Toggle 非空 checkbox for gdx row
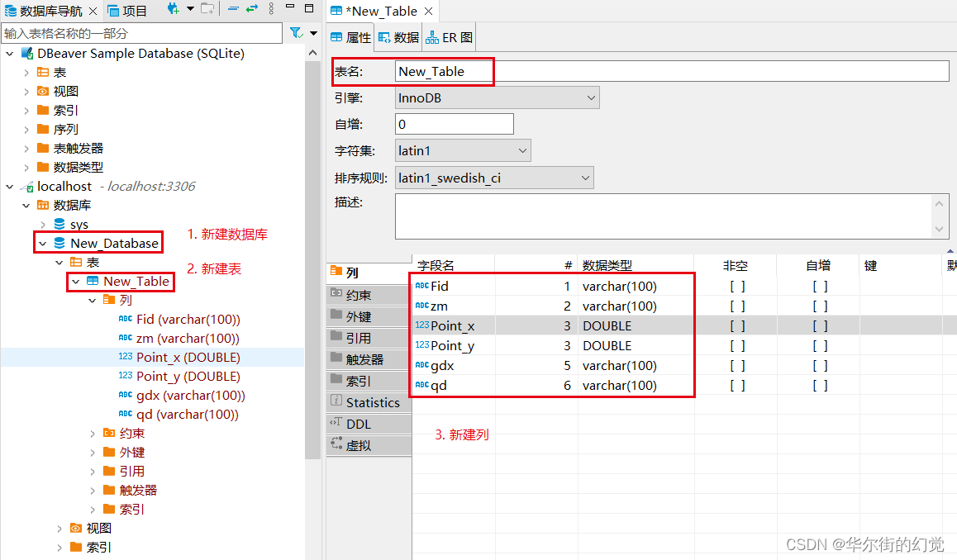Image resolution: width=957 pixels, height=560 pixels. [x=737, y=365]
